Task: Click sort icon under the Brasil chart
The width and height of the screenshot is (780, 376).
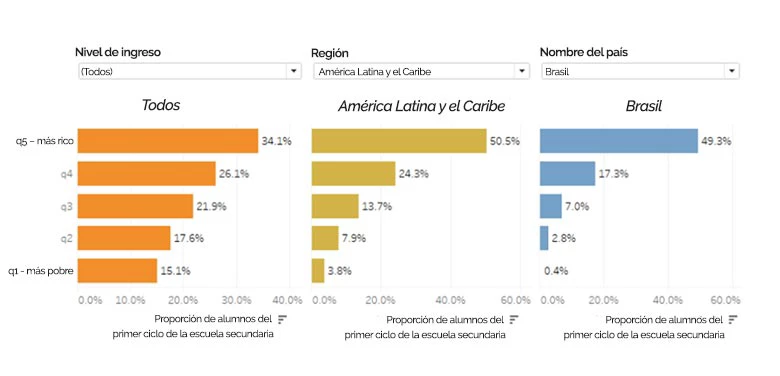Action: (733, 319)
